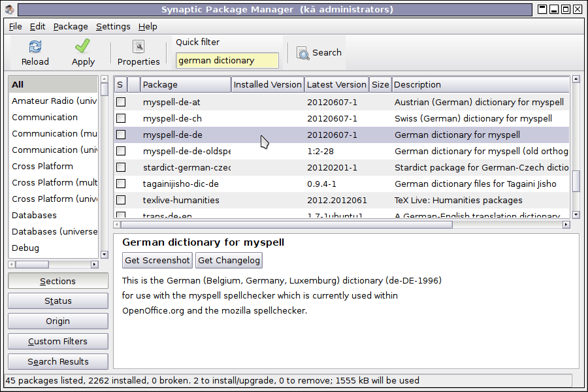Shade the window using the title bar button

coord(542,9)
